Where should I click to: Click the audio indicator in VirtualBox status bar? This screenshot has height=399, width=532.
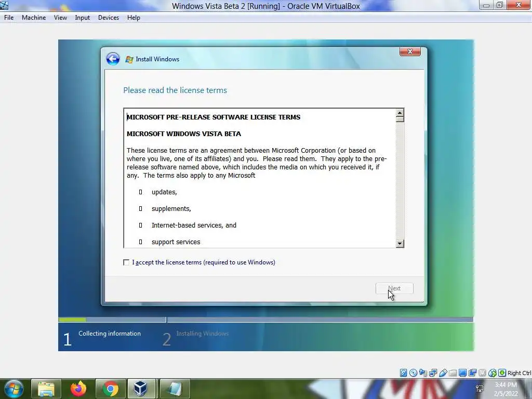423,373
